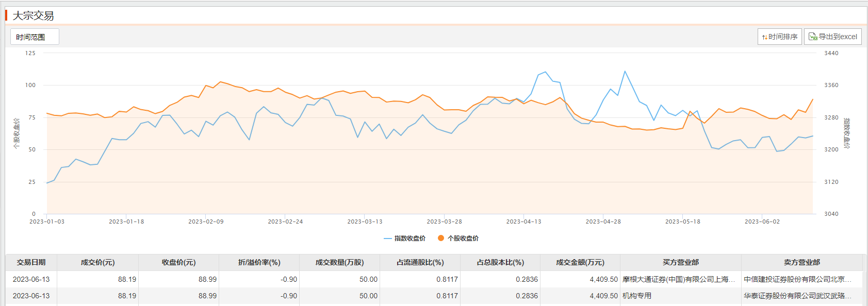The height and width of the screenshot is (306, 868).
Task: Click the 2023-01-03 x-axis label
Action: 47,222
